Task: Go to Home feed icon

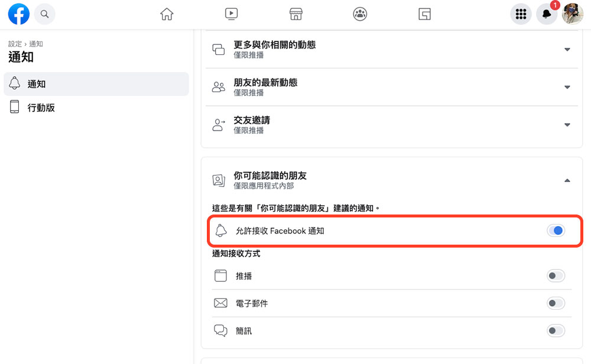Action: point(167,14)
